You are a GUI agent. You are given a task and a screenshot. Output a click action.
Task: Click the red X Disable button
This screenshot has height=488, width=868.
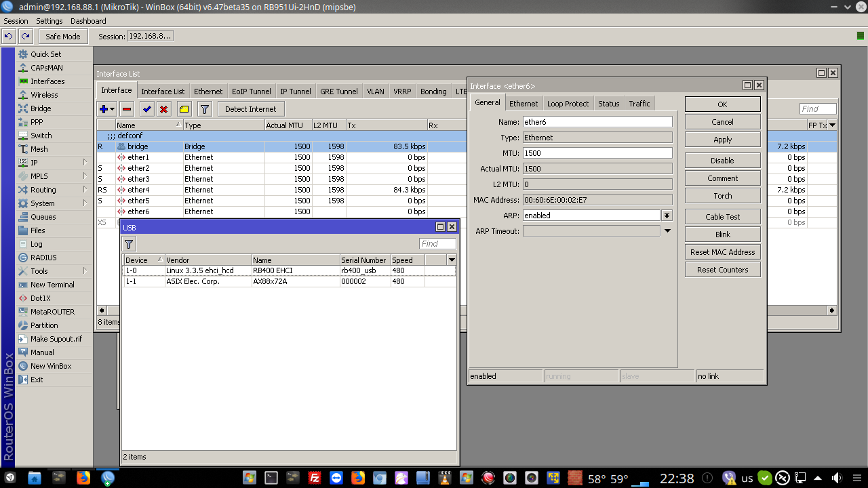(x=163, y=108)
